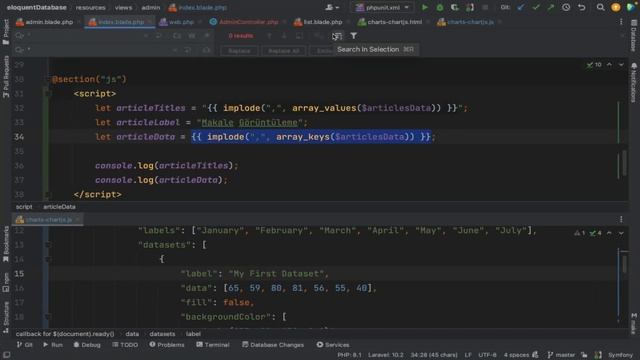Open Run tool window at bottom
Viewport: 640px width, 360px height.
[x=53, y=345]
